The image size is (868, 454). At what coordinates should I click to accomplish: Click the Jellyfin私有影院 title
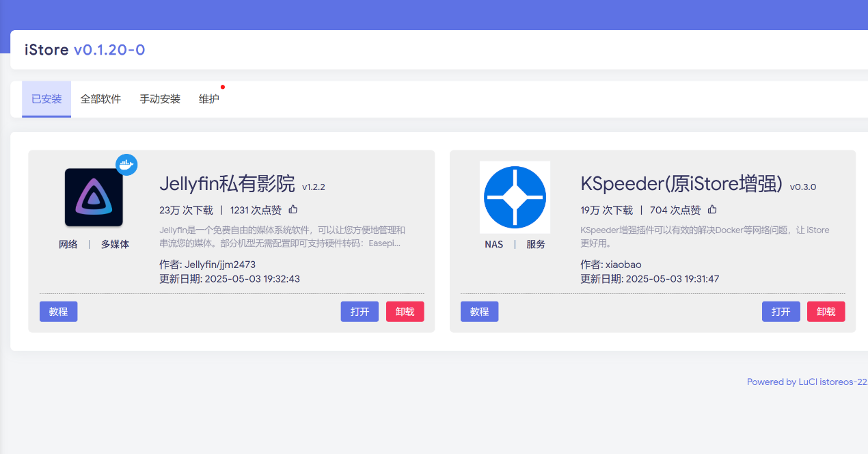(x=227, y=184)
